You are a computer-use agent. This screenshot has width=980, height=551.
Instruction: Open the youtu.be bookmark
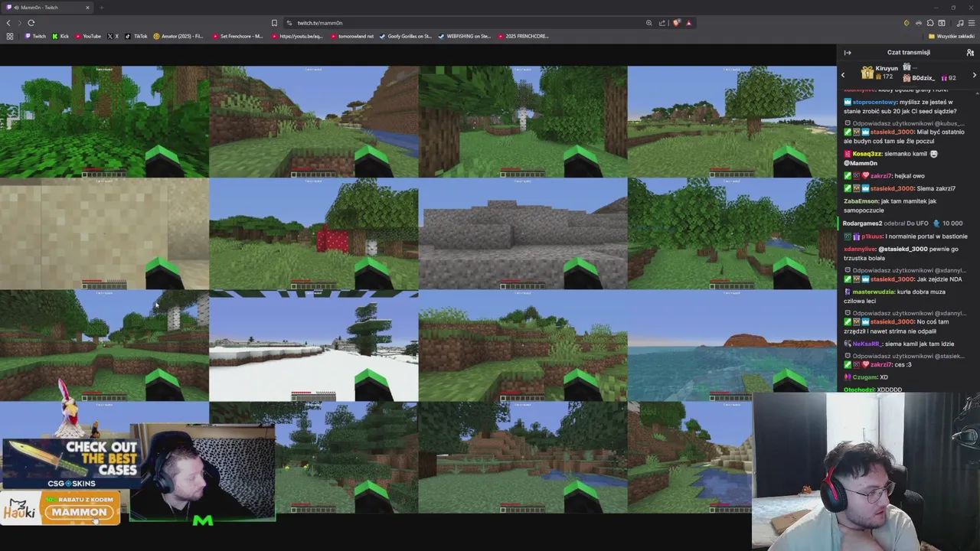[x=297, y=36]
